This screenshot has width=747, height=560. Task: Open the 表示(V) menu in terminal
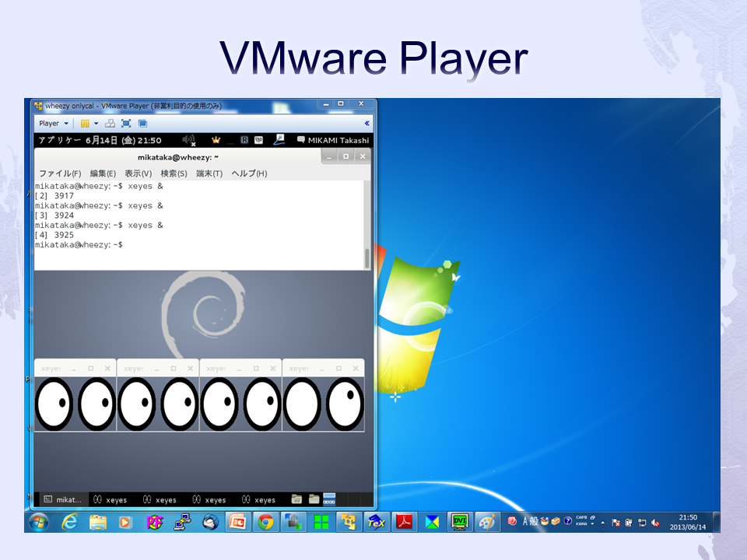pos(139,173)
